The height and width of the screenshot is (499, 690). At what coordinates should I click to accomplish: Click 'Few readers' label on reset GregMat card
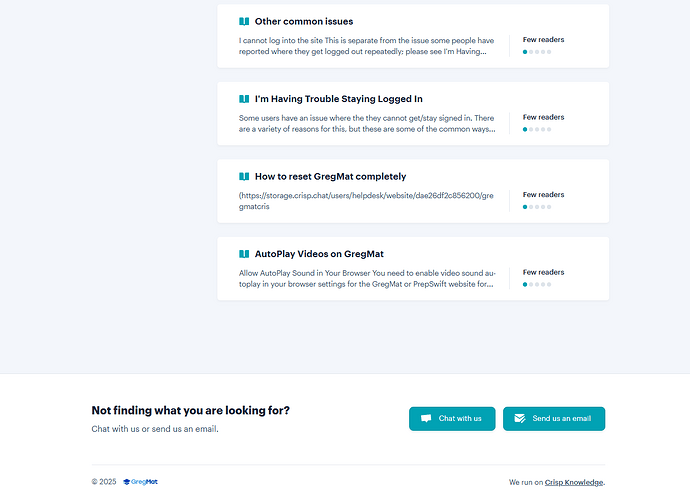coord(543,195)
